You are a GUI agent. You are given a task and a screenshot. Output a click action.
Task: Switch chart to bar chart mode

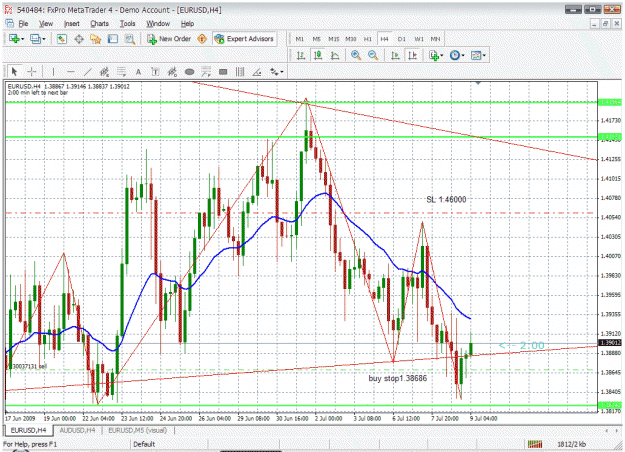[301, 55]
